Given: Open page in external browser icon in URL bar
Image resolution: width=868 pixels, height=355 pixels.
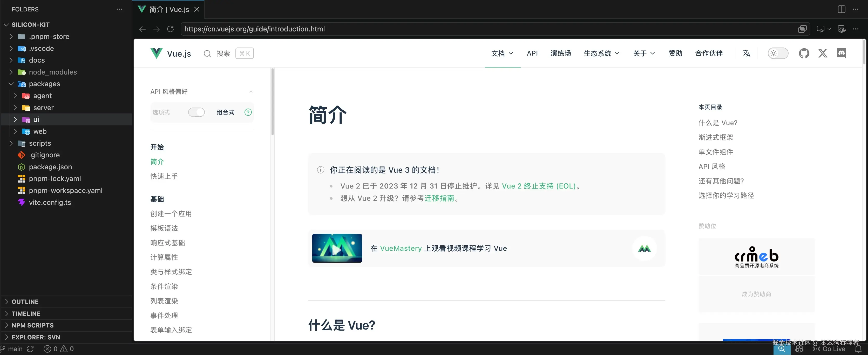Looking at the screenshot, I should point(802,29).
